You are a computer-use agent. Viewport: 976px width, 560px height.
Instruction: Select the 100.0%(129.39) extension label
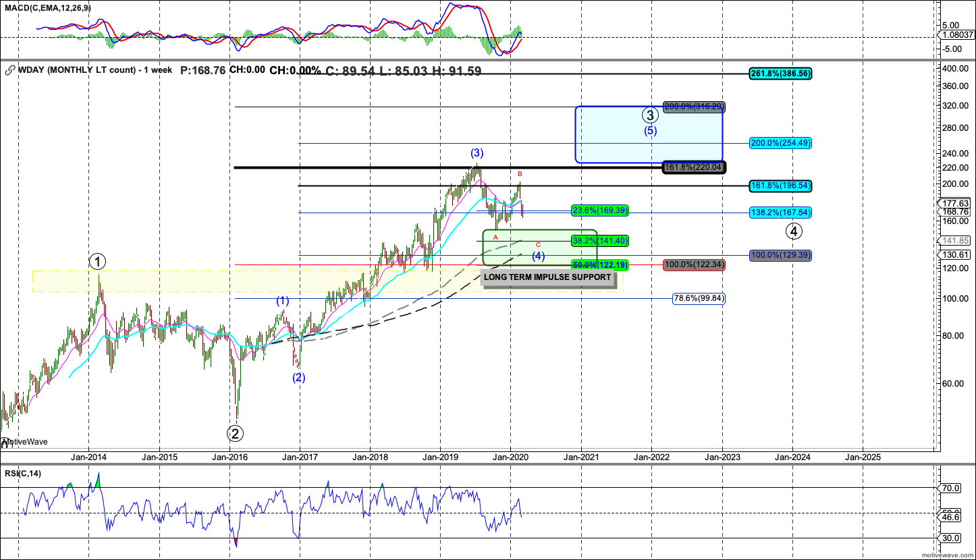(780, 255)
